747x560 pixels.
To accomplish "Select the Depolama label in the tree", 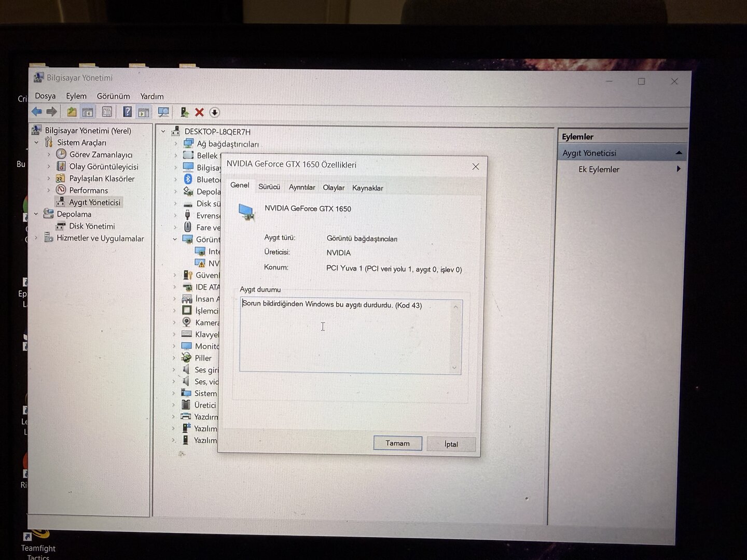I will [x=74, y=214].
